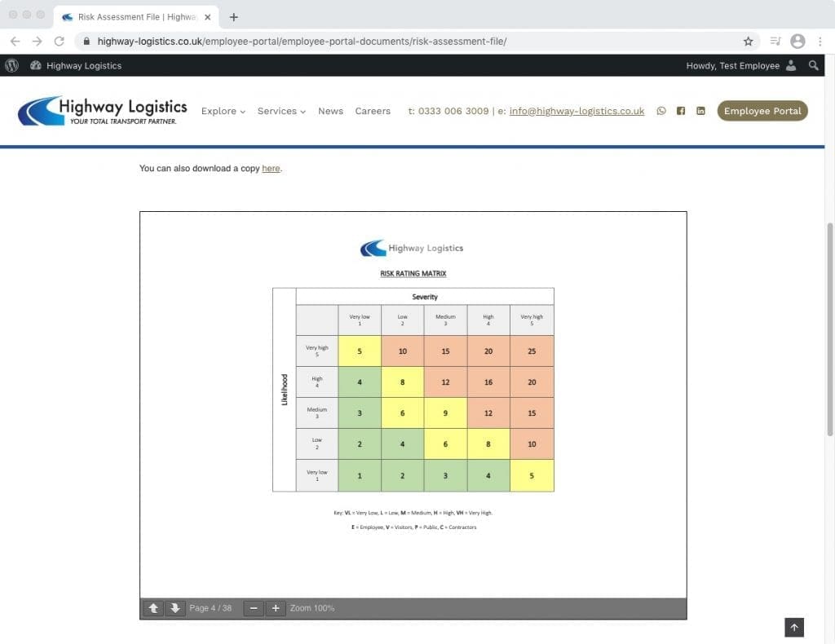Click the Employee Portal button
Viewport: 835px width, 644px height.
762,111
